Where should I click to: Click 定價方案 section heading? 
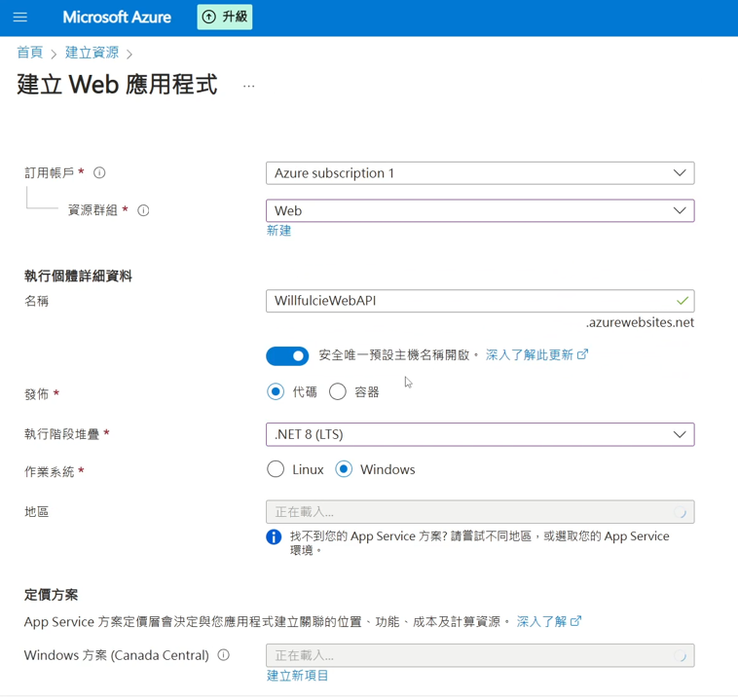click(x=51, y=595)
